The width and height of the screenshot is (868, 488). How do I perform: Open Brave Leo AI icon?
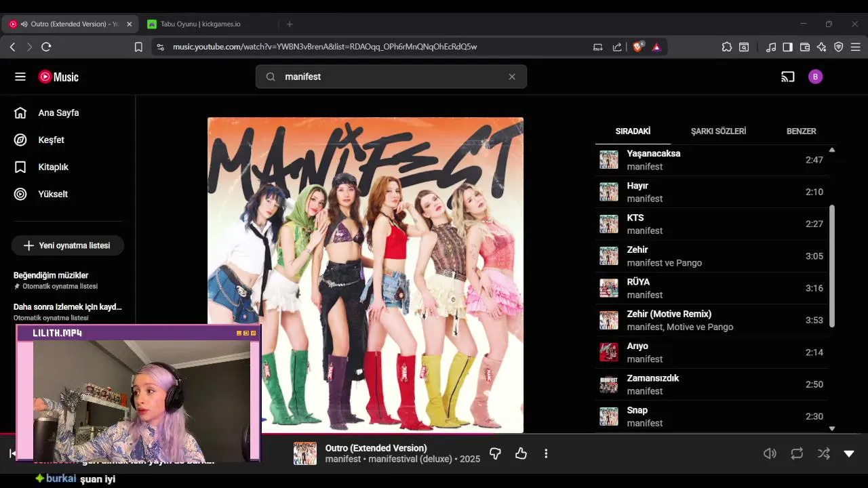(x=822, y=47)
